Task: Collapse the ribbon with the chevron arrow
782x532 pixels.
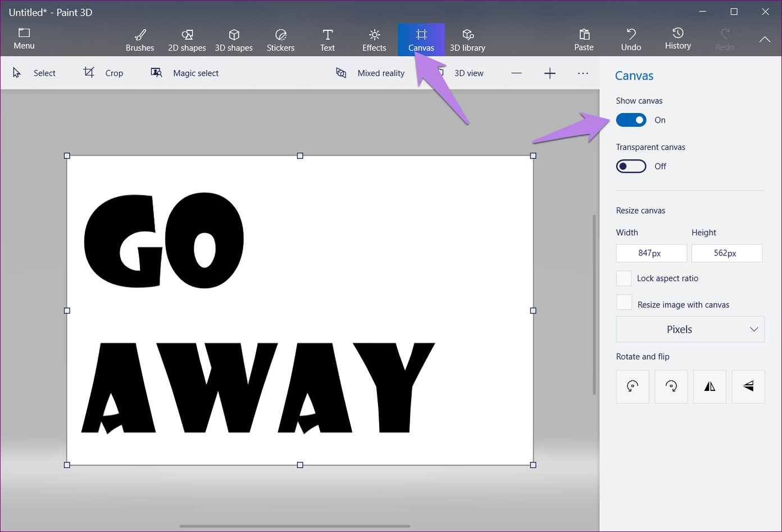Action: coord(765,39)
